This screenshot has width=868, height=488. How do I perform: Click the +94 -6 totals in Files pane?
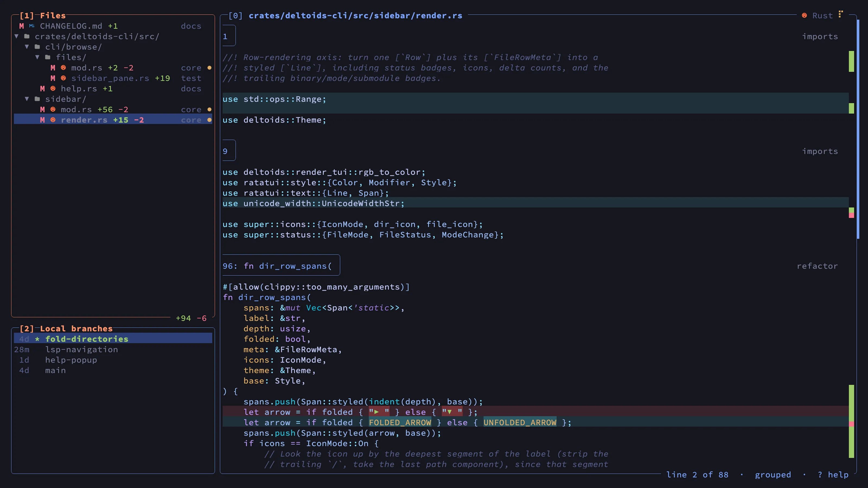(x=191, y=318)
